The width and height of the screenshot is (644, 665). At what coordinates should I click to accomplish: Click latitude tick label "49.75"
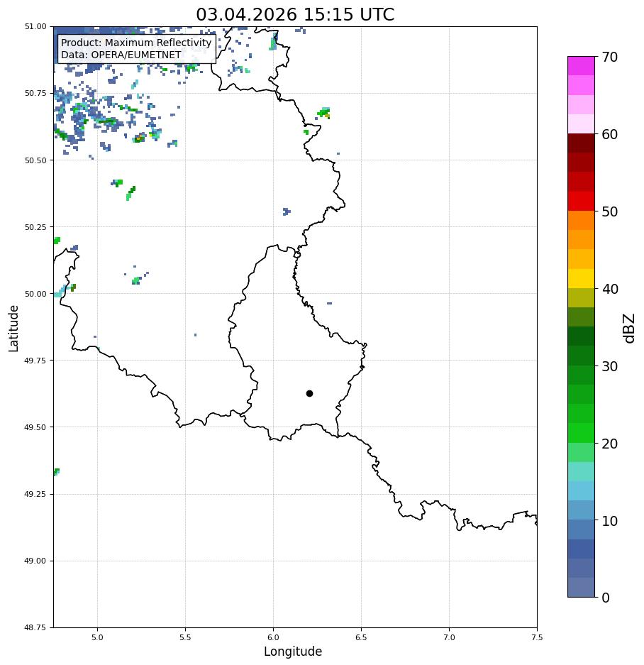tap(35, 361)
